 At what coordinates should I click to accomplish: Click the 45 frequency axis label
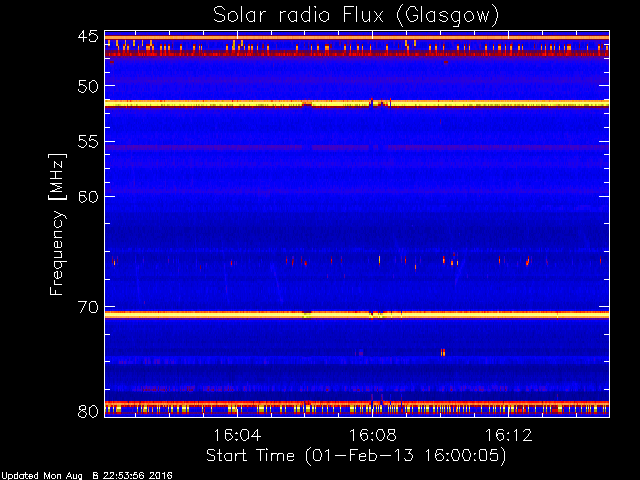88,36
